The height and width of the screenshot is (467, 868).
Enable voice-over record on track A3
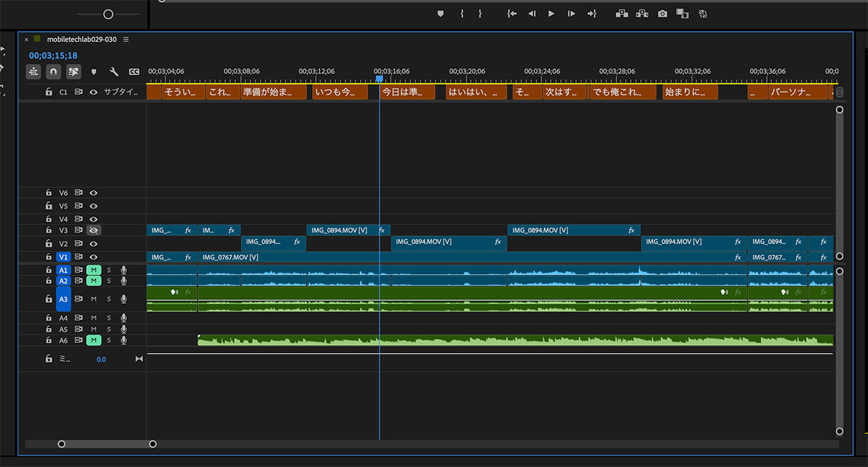123,299
